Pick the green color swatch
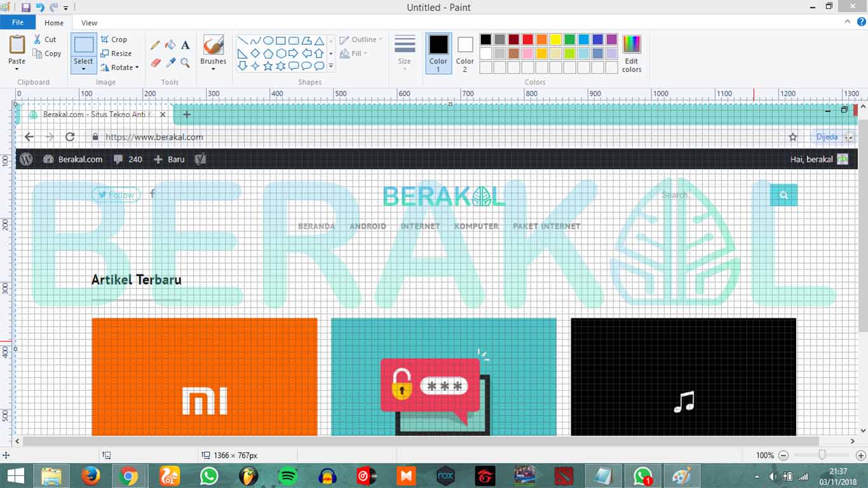Viewport: 868px width, 488px height. pos(569,39)
